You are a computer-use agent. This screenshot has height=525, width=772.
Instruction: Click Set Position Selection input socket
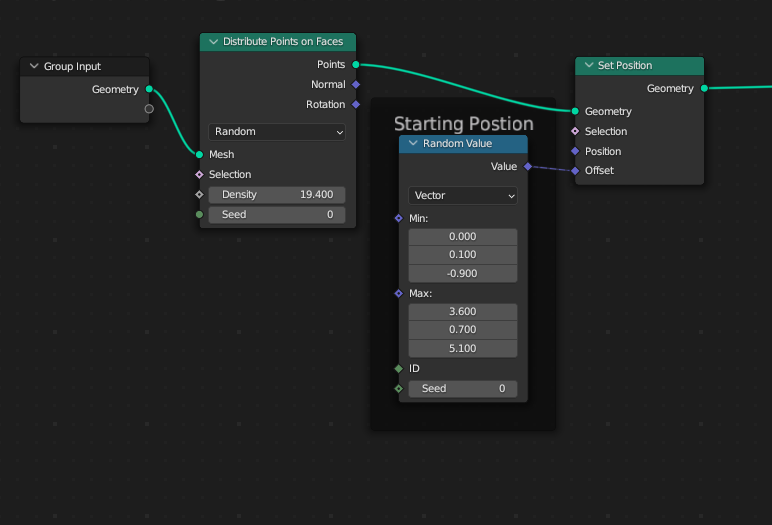click(x=575, y=131)
